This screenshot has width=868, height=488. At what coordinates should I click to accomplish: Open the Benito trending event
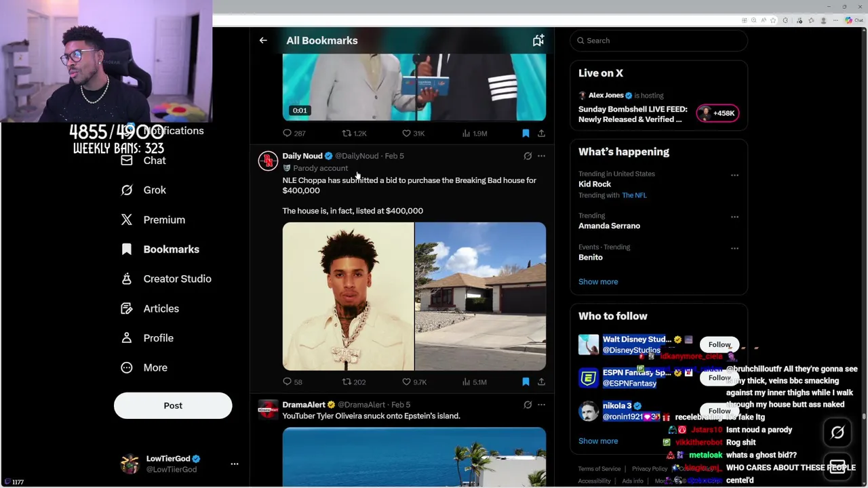(591, 258)
